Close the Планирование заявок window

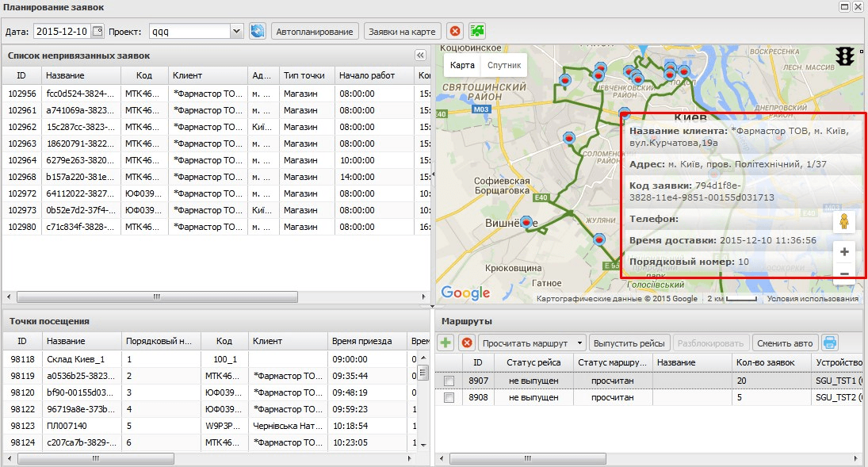(858, 6)
